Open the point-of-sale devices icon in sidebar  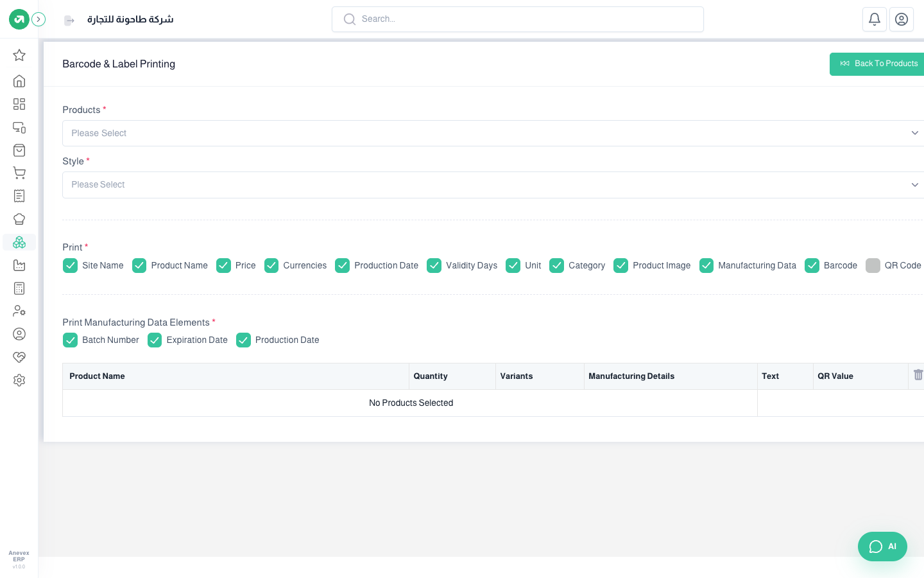pyautogui.click(x=19, y=127)
